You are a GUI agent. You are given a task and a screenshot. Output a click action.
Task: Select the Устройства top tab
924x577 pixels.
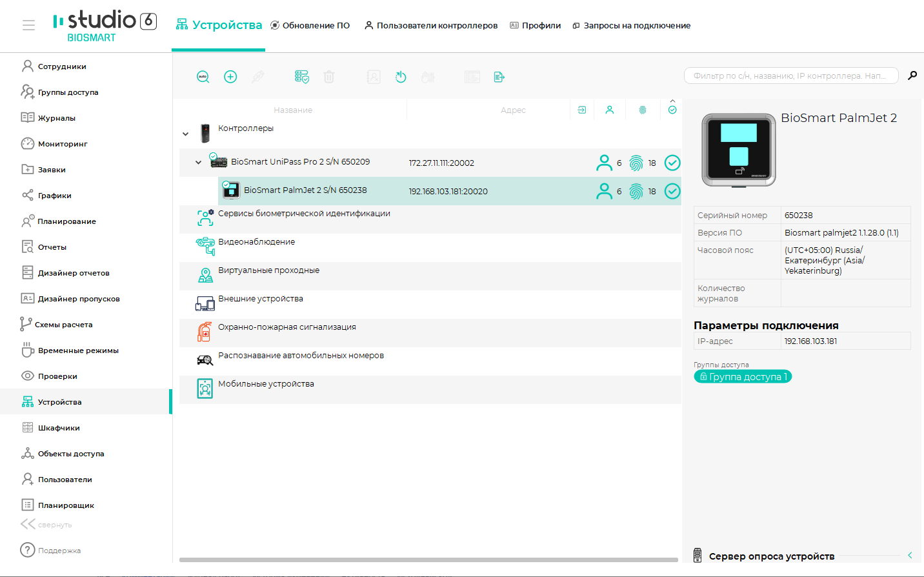pos(219,25)
